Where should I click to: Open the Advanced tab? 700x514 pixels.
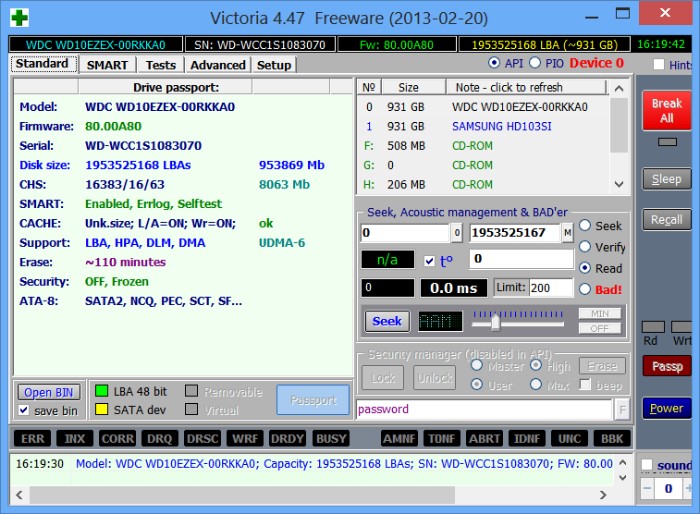coord(218,65)
